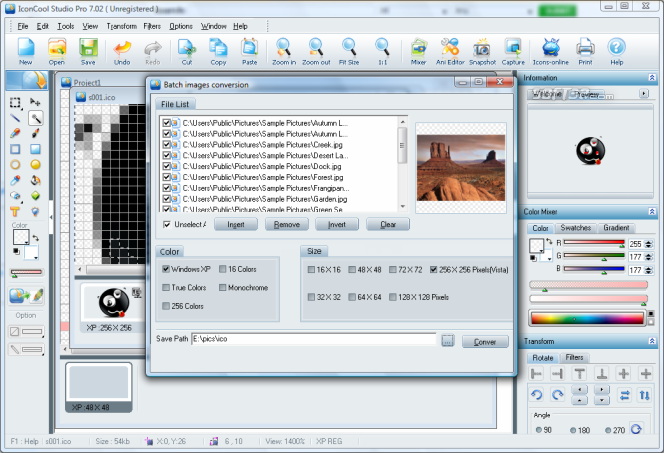
Task: Collapse the Color Mixer panel
Action: [652, 211]
